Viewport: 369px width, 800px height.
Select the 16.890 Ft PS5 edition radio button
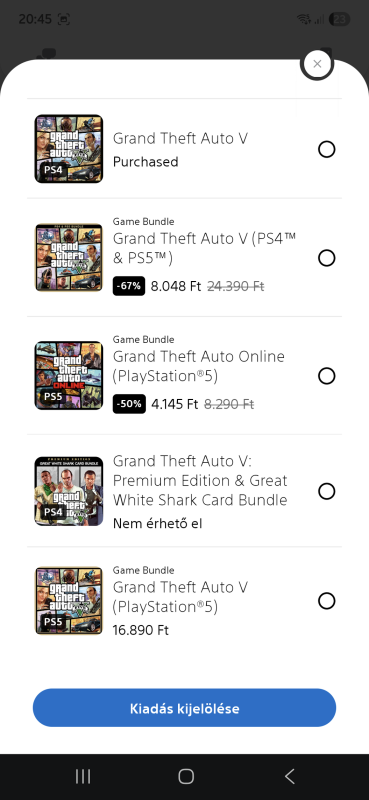click(x=327, y=601)
